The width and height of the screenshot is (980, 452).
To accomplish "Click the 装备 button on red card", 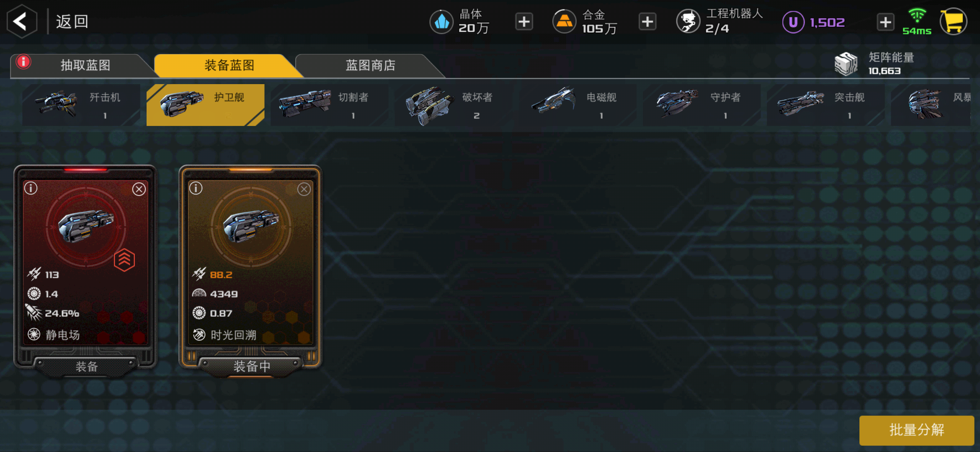I will coord(86,367).
